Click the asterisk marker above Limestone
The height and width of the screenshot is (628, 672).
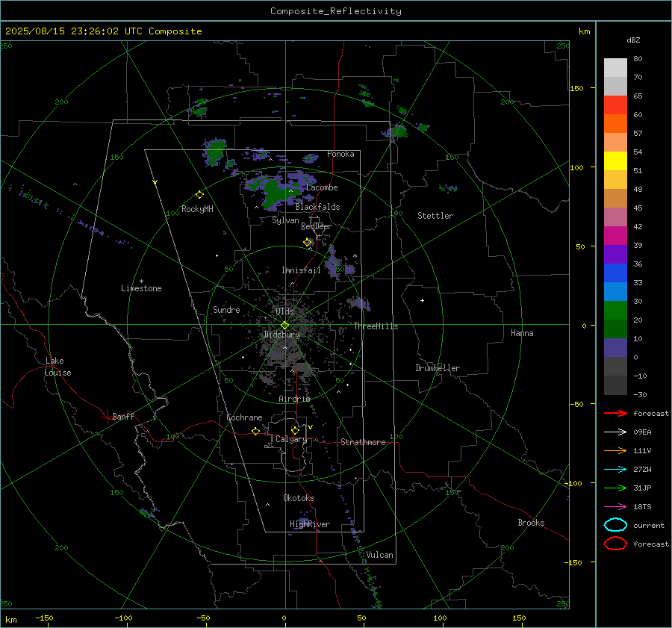coord(141,282)
